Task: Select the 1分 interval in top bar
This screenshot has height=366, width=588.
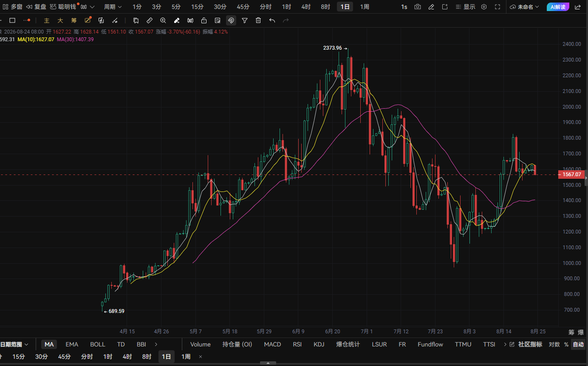Action: [x=137, y=7]
